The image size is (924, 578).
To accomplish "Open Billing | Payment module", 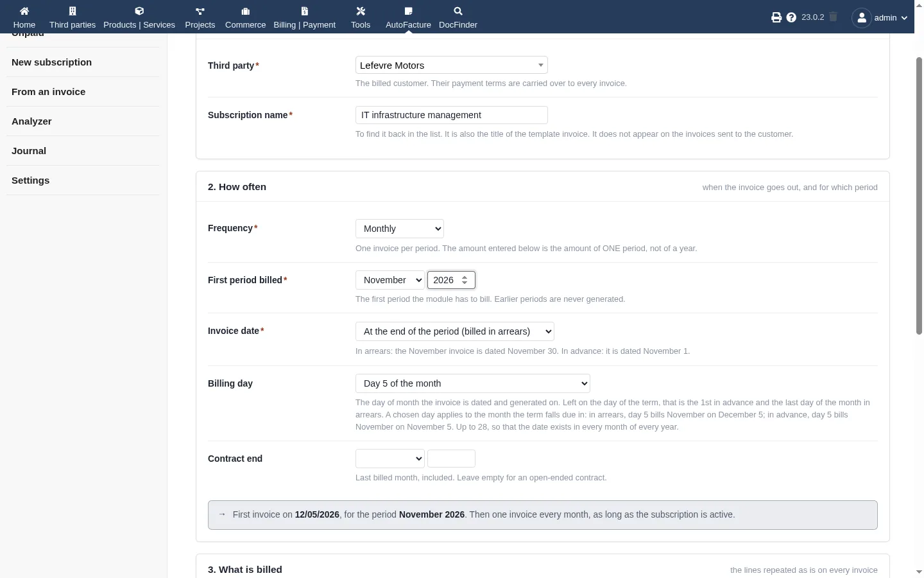I will [x=305, y=17].
